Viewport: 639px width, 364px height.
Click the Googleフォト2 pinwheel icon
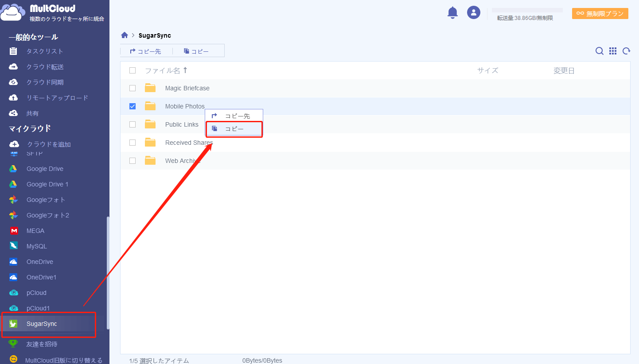click(14, 215)
